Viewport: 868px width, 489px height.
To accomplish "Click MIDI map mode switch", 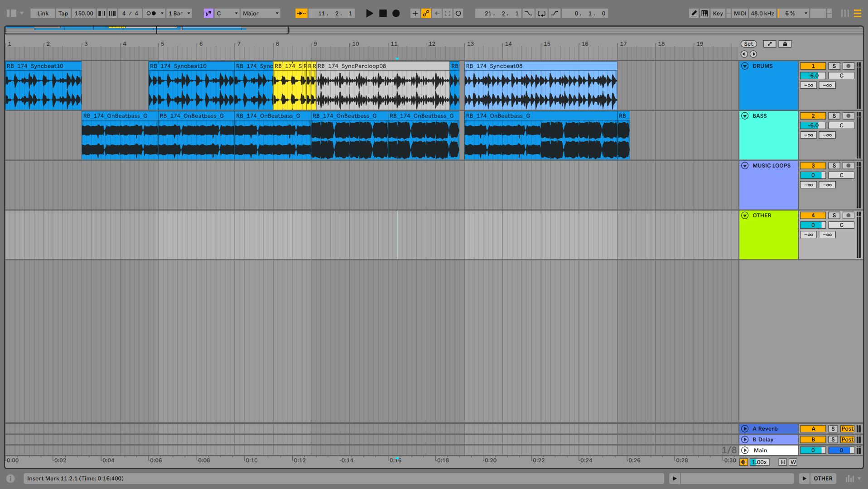I will (x=740, y=14).
